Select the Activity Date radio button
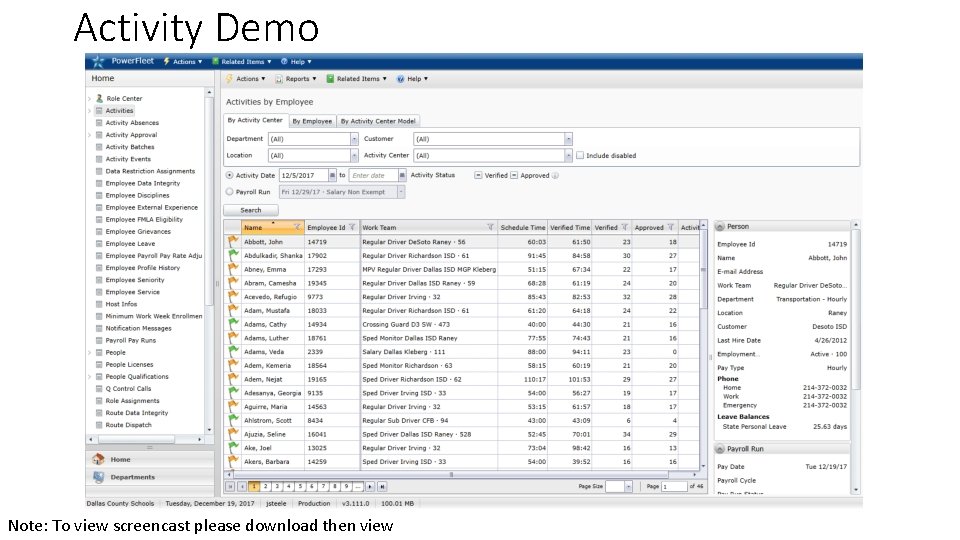This screenshot has width=960, height=540. [230, 176]
